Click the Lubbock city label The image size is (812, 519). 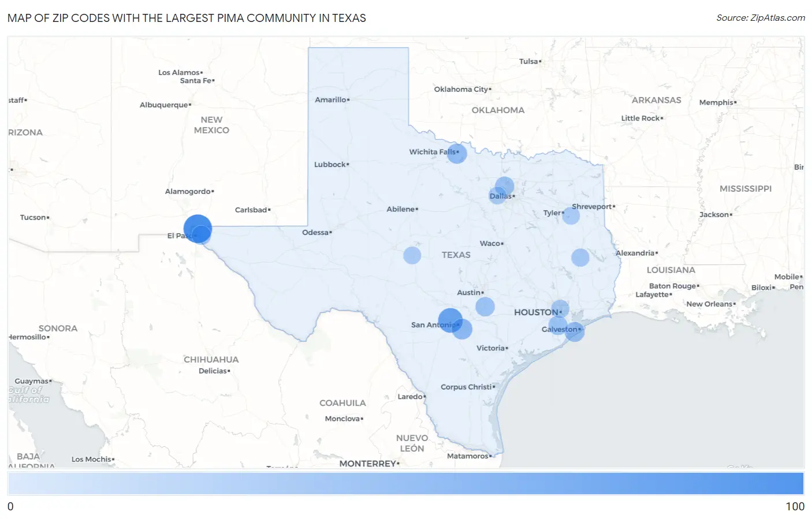pyautogui.click(x=330, y=165)
